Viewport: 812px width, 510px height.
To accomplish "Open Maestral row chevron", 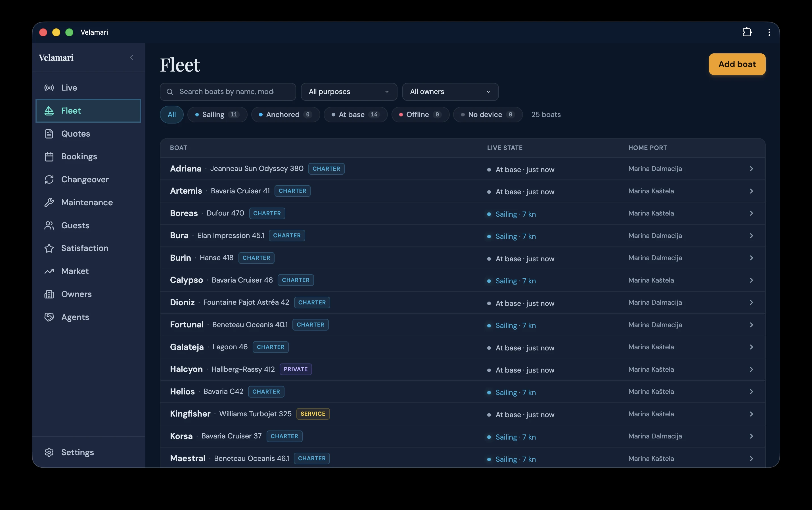I will click(x=751, y=458).
